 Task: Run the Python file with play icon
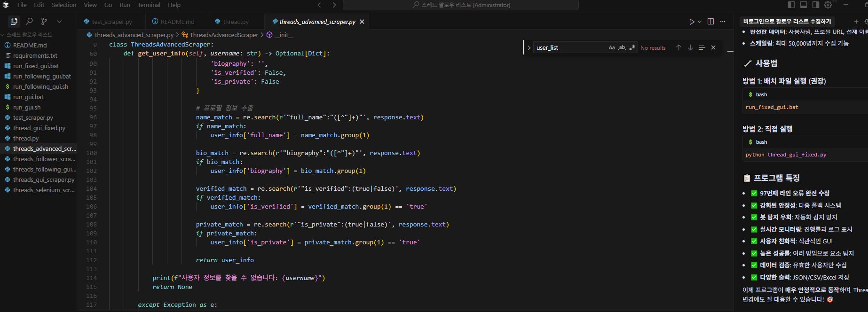(x=692, y=22)
